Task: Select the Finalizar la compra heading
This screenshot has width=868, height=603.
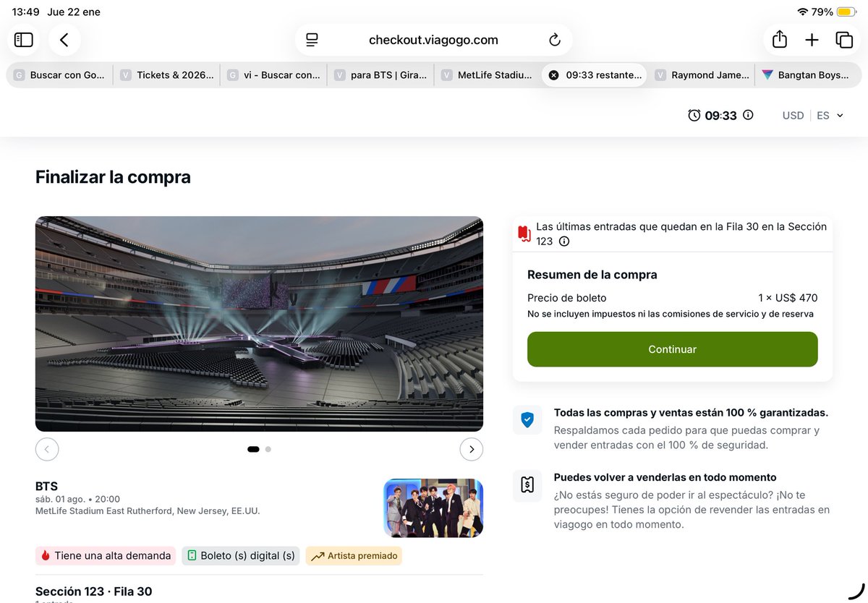Action: tap(113, 177)
